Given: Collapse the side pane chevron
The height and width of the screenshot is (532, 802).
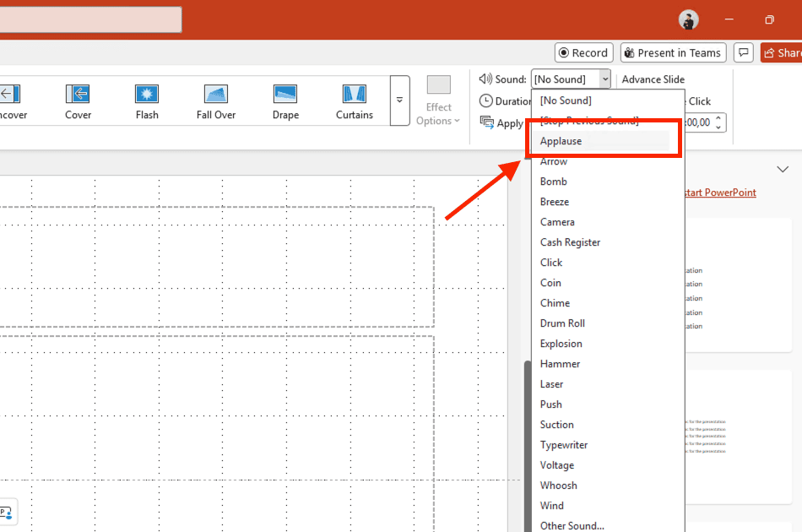Looking at the screenshot, I should click(783, 170).
